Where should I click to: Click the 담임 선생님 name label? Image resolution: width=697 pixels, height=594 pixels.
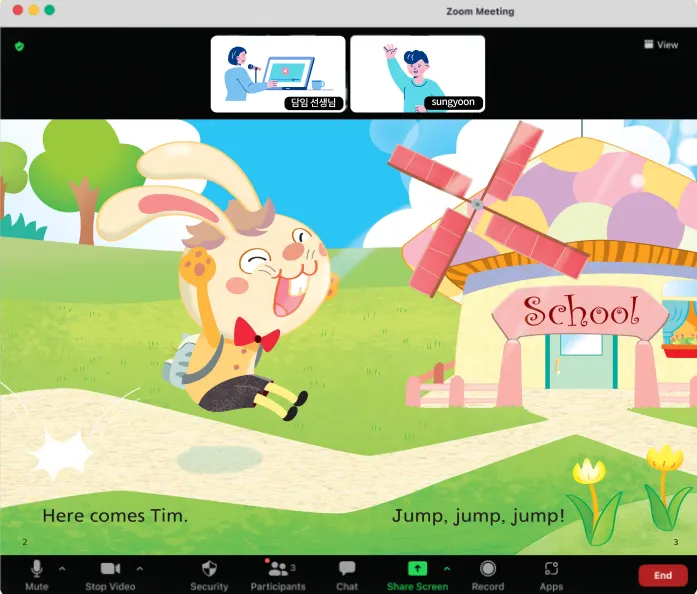tap(313, 103)
